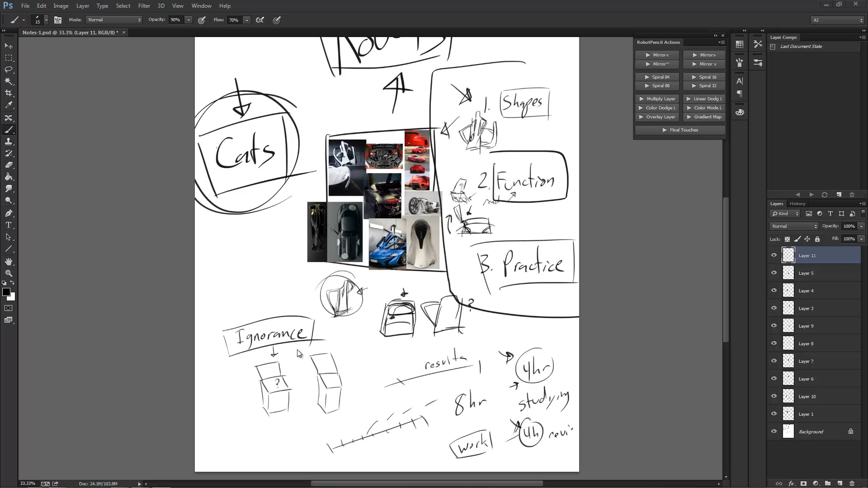
Task: Open the Flow value dropdown
Action: click(247, 20)
